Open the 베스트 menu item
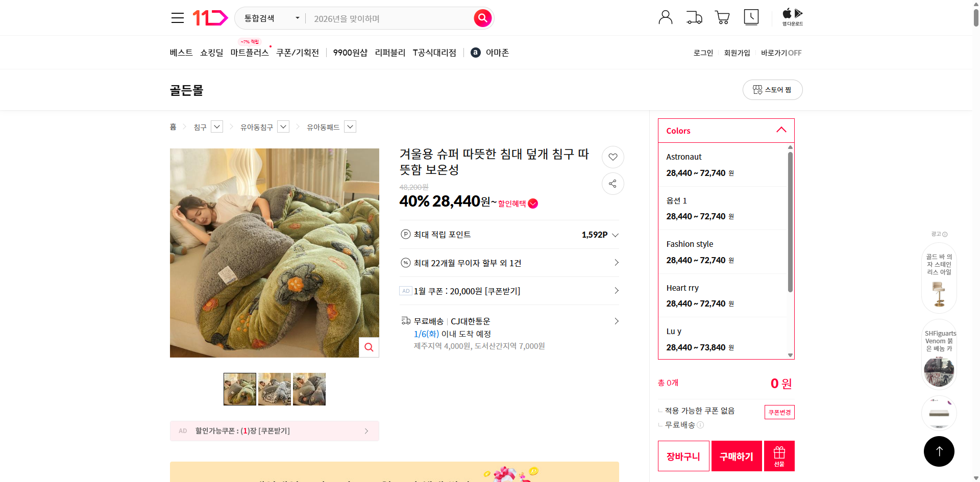Viewport: 980px width, 482px height. 181,53
